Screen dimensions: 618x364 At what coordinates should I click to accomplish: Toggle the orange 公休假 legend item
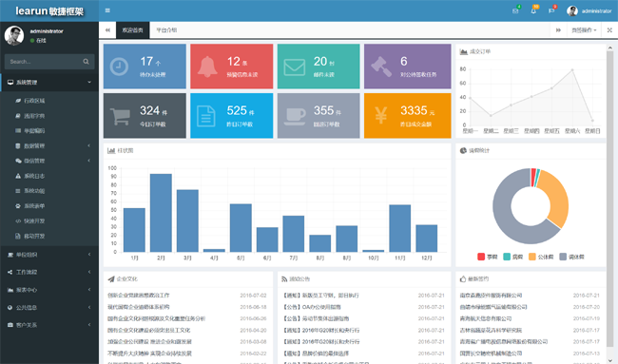pos(541,257)
